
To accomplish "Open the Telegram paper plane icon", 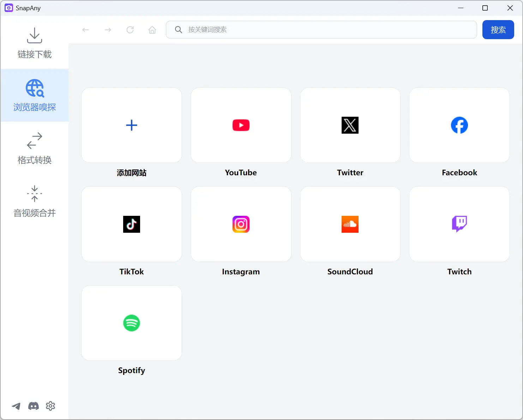I will pos(16,406).
